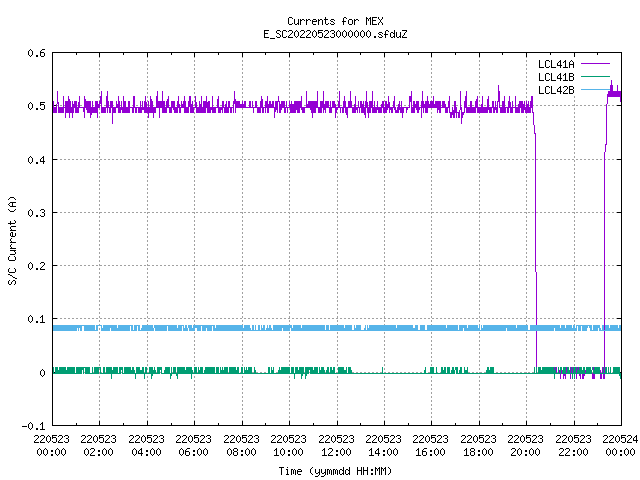
Task: Click the 220523 20:00 x-axis tick label
Action: click(x=526, y=446)
